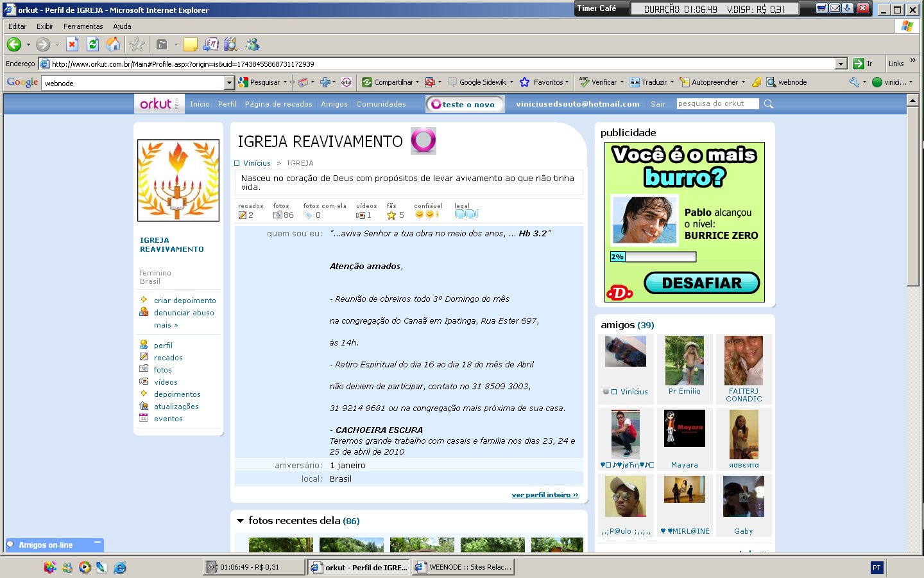The width and height of the screenshot is (924, 578).
Task: Toggle the Google toolbar highlighter
Action: pyautogui.click(x=757, y=82)
